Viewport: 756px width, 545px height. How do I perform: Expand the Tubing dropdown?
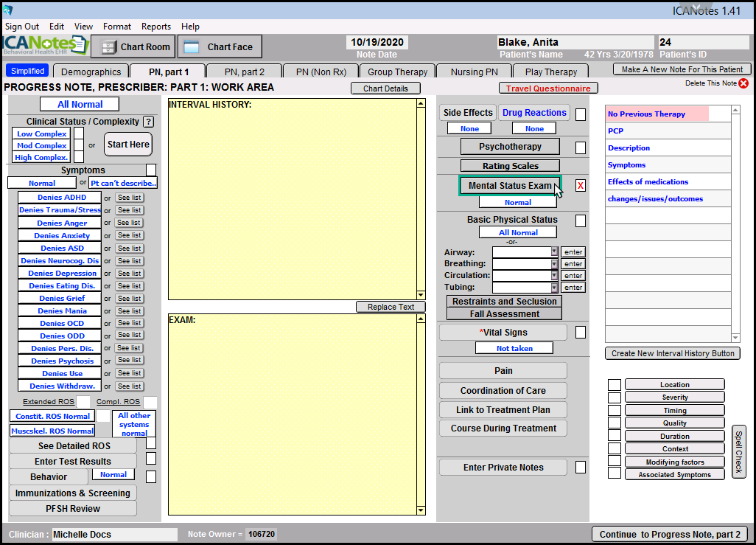[554, 288]
